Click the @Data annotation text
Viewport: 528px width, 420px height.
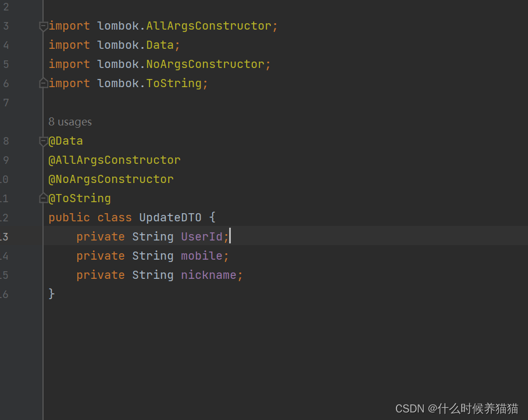[x=66, y=141]
